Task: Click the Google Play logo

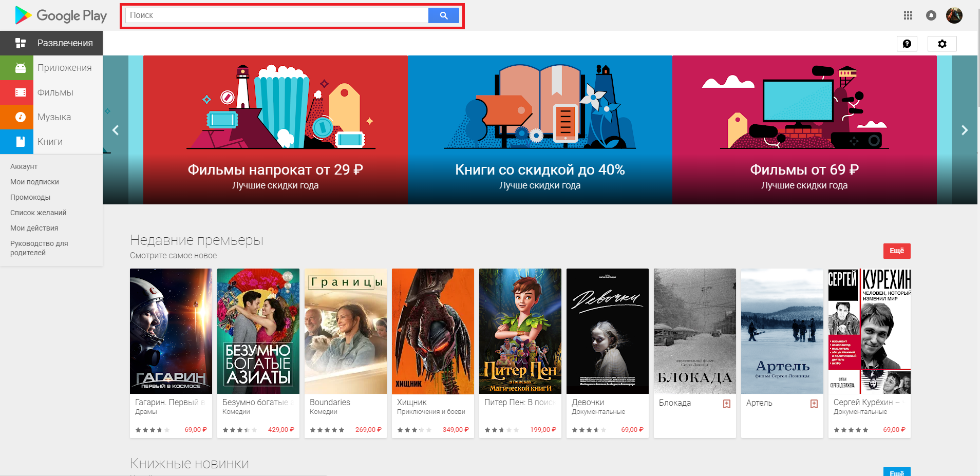Action: click(61, 15)
